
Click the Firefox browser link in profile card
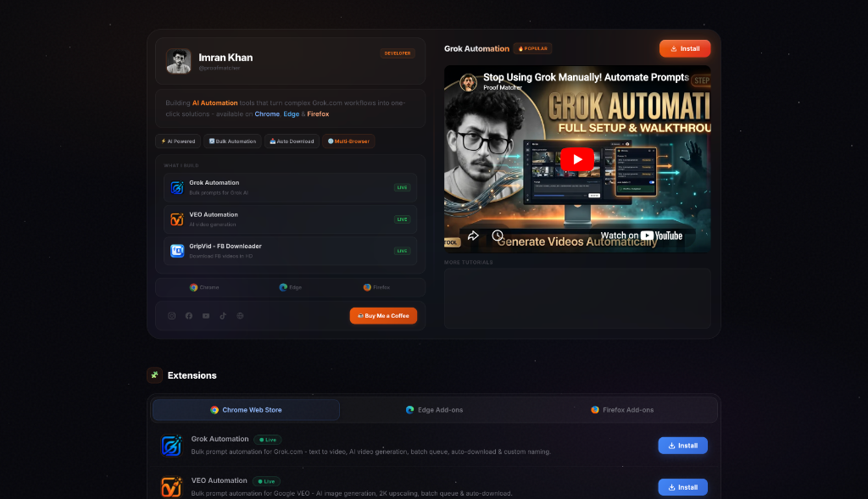point(376,288)
